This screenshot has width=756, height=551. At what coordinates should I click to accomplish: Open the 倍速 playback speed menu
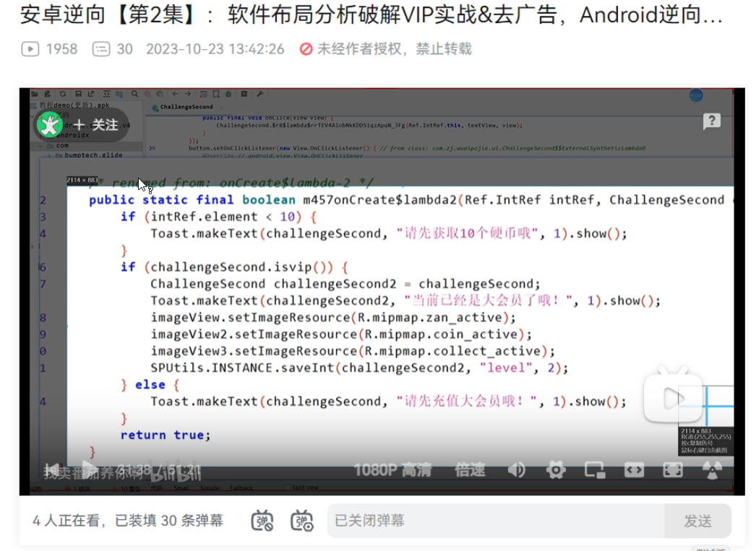pyautogui.click(x=470, y=469)
